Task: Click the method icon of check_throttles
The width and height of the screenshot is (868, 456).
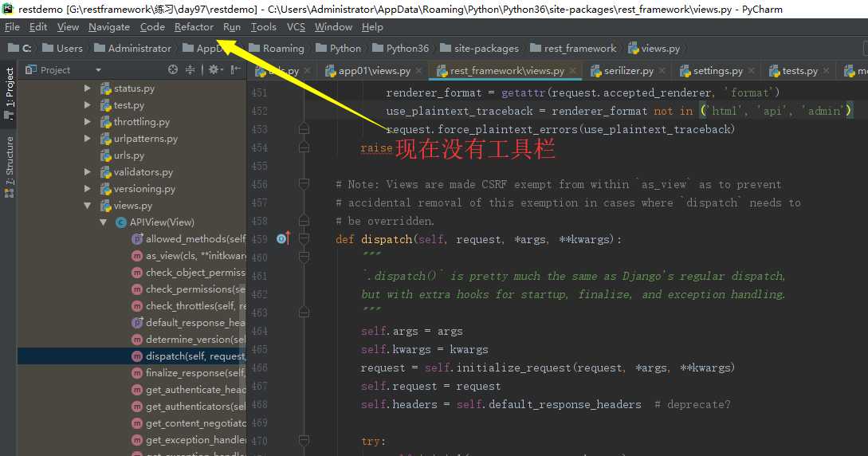Action: (137, 306)
